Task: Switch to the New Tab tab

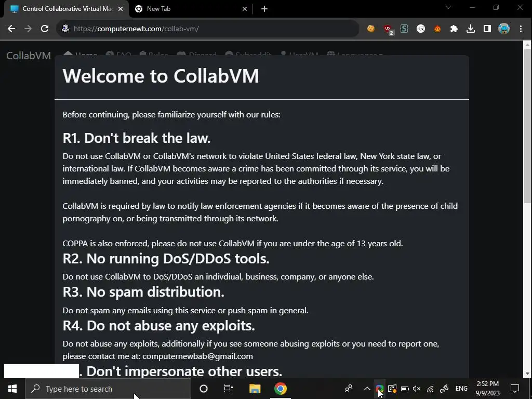Action: tap(191, 9)
